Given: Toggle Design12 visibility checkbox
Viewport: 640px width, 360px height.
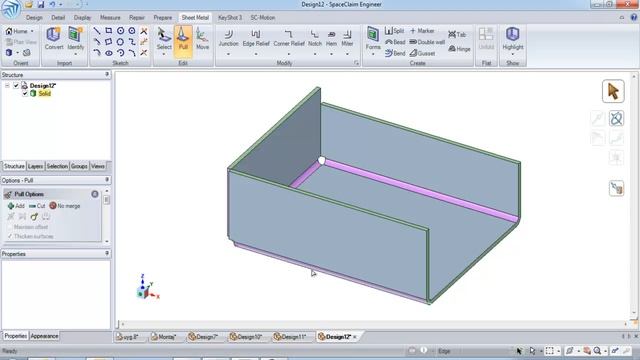Looking at the screenshot, I should click(16, 85).
